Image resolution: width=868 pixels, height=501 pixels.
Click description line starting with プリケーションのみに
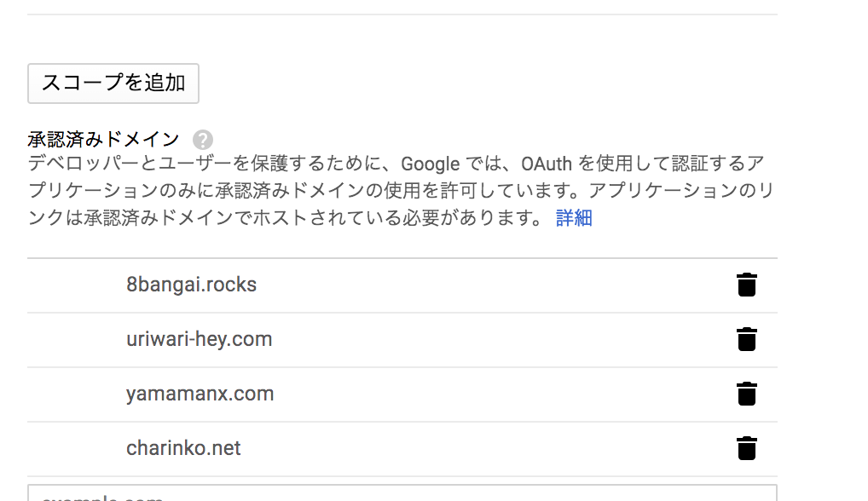pos(400,191)
